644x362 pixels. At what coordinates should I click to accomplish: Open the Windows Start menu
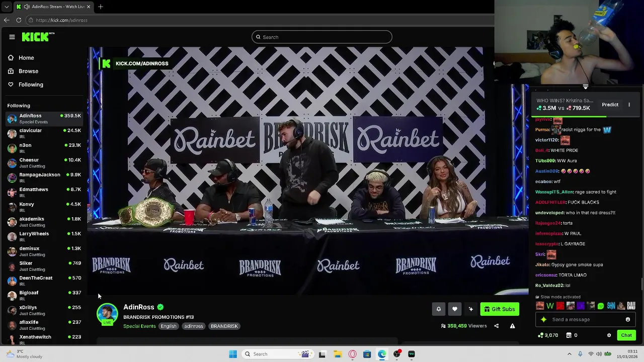(x=233, y=354)
